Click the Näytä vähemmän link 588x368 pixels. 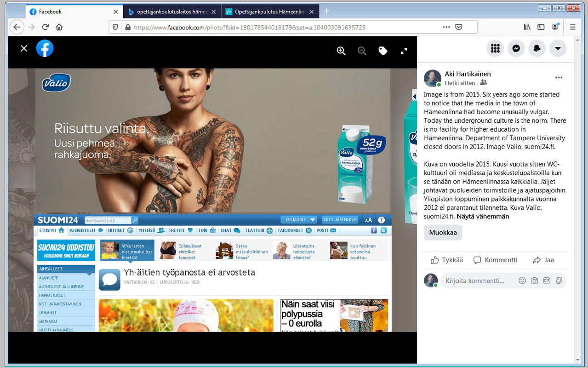483,216
